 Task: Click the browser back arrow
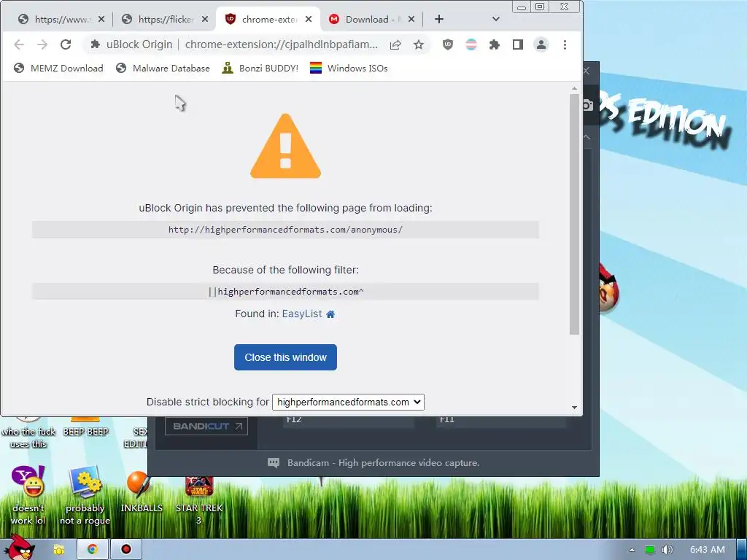point(18,44)
